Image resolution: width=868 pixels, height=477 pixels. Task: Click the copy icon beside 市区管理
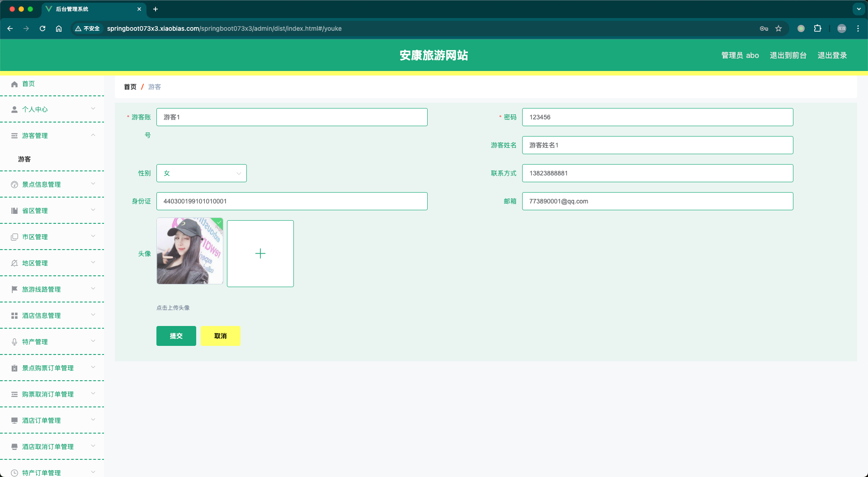click(x=14, y=237)
